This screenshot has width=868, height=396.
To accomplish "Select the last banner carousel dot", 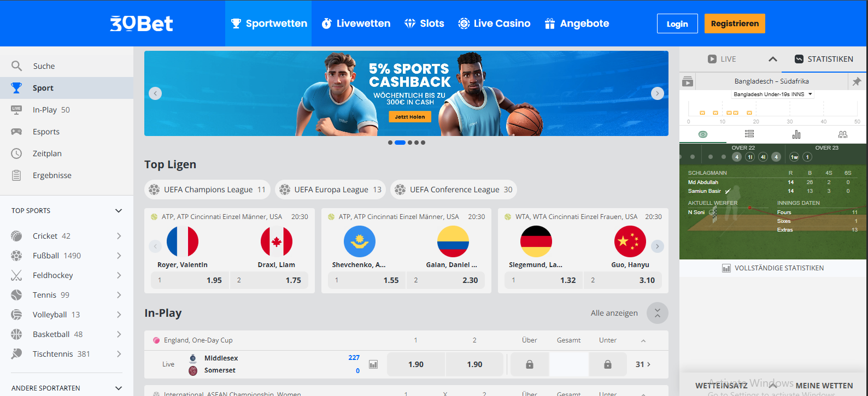I will pos(423,143).
